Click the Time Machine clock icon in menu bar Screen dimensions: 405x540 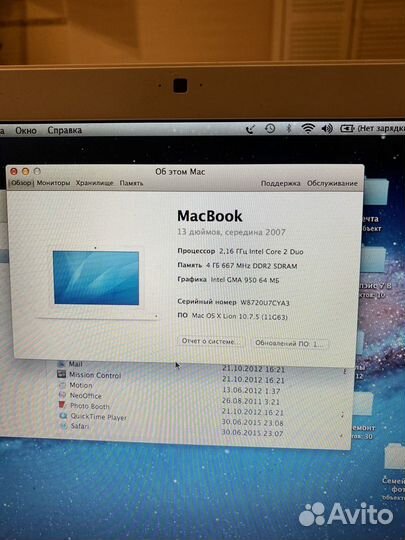tap(270, 129)
